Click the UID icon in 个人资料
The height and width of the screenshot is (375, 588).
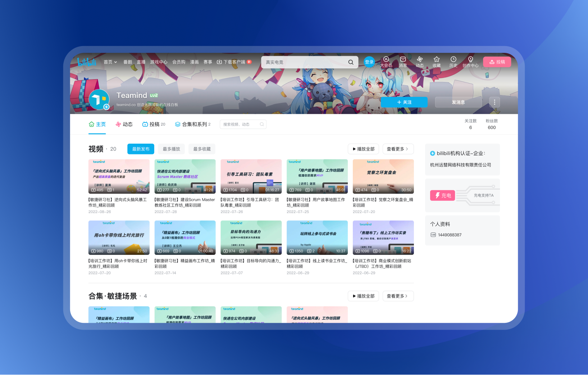[x=433, y=235]
